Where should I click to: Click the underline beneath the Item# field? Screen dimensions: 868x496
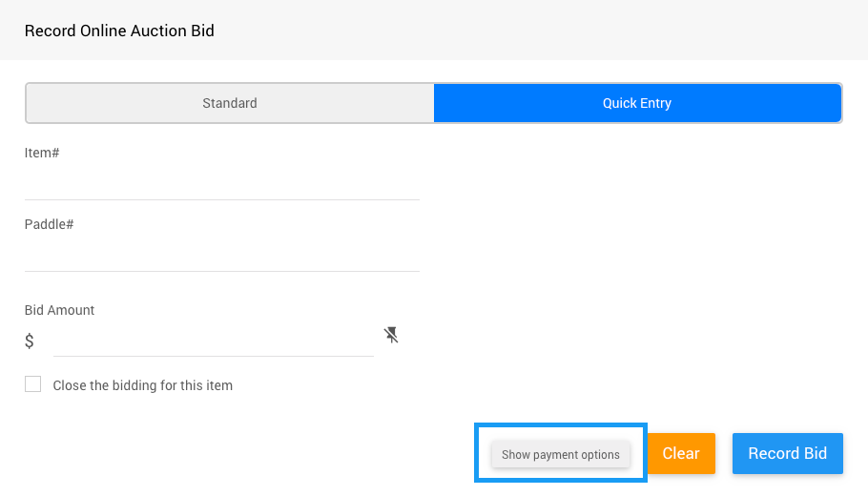pos(221,199)
